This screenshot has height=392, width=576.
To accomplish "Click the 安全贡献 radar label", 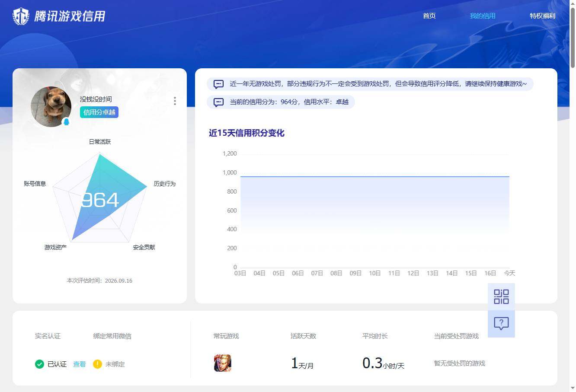I will tap(144, 247).
